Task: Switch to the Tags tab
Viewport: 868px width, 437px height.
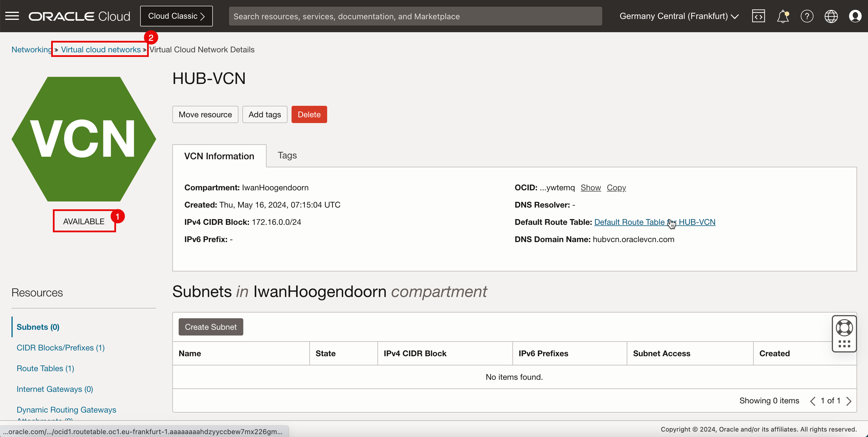Action: (287, 156)
